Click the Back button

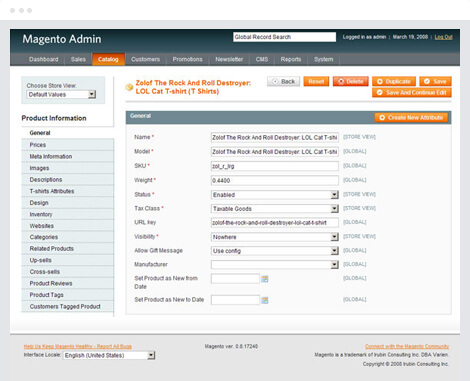click(x=283, y=82)
